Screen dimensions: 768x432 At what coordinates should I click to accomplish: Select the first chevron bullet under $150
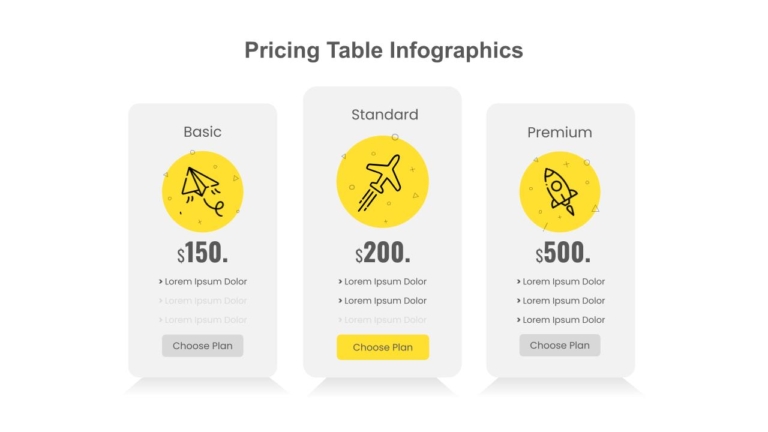click(x=161, y=282)
